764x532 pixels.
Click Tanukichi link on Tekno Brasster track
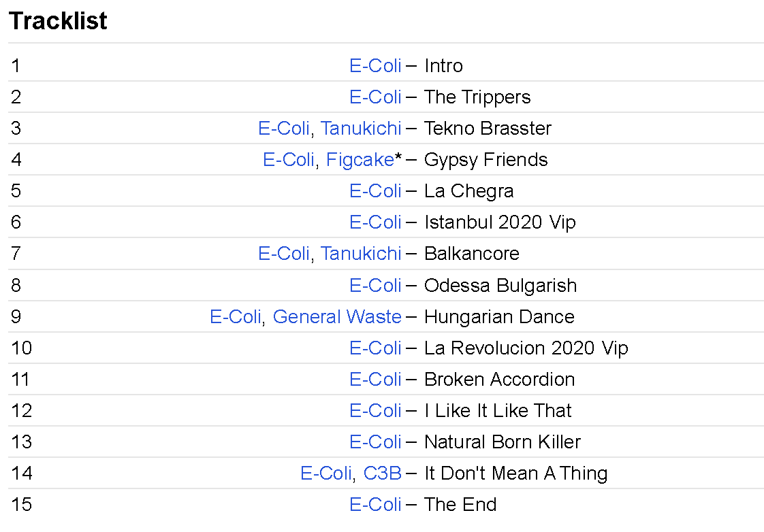pyautogui.click(x=361, y=129)
